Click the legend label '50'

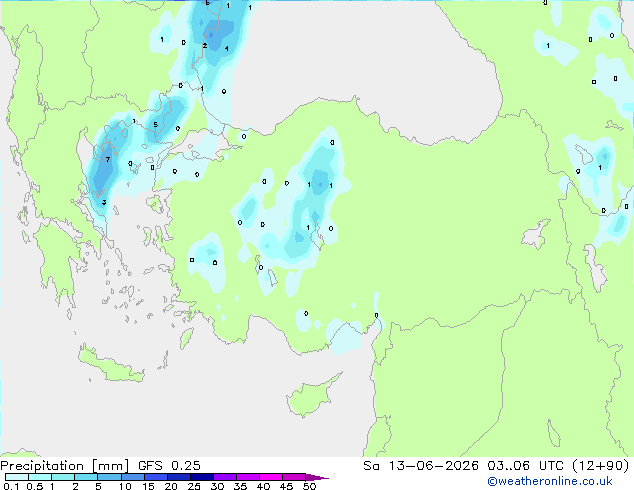[x=309, y=486]
